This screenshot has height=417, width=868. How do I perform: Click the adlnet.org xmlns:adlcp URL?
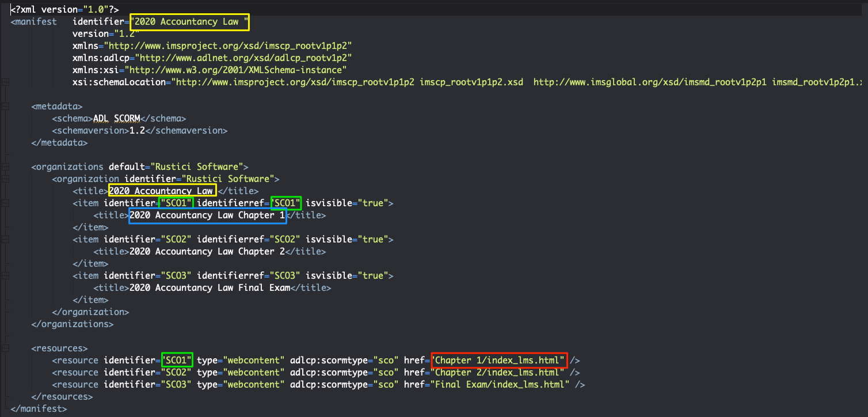[x=251, y=58]
